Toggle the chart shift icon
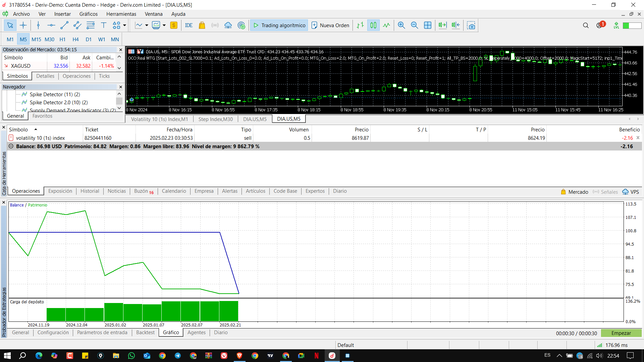Screen dimensions: 644x362 click(456, 25)
